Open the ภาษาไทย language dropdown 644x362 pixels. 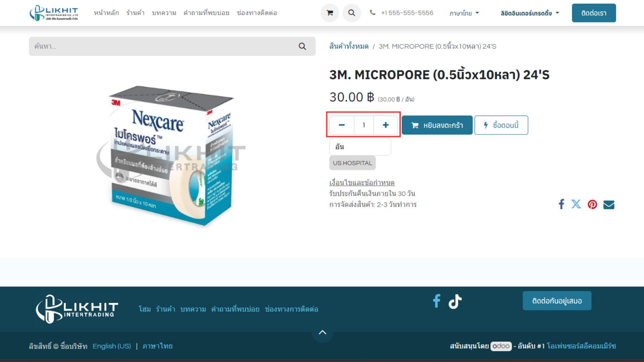click(464, 13)
